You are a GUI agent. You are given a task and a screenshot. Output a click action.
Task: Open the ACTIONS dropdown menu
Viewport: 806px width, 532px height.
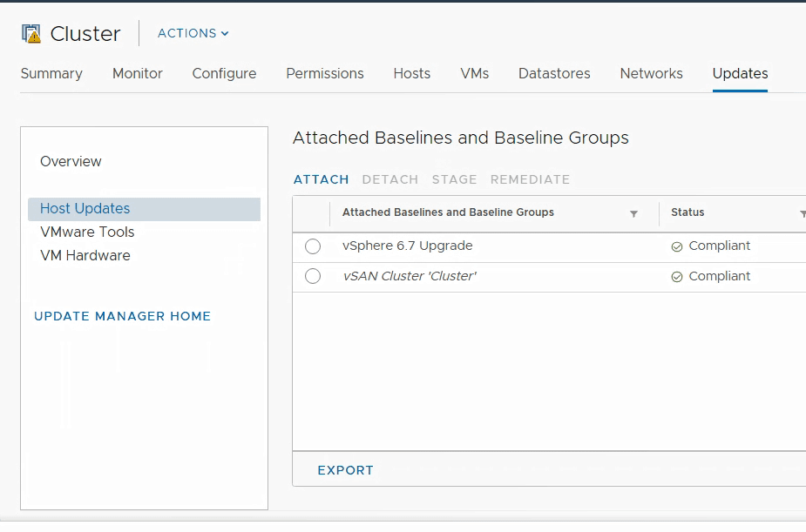click(x=193, y=33)
